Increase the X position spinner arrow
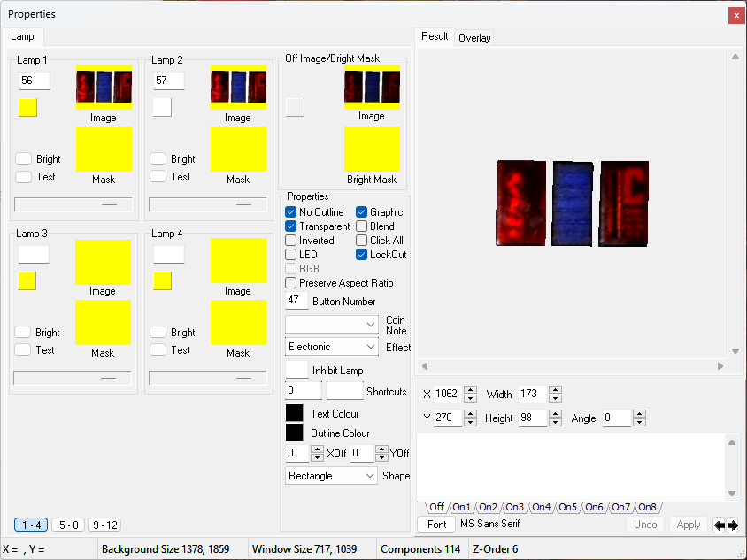Viewport: 747px width, 560px height. coord(470,390)
